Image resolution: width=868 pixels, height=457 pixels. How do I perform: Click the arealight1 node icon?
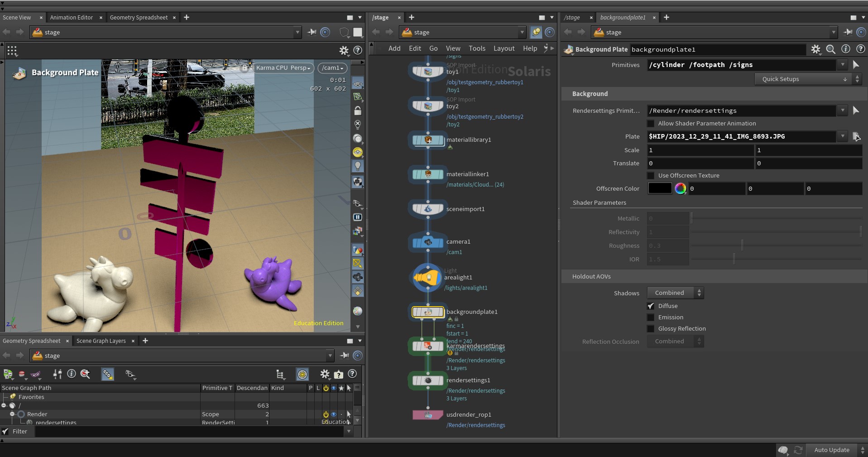coord(427,278)
